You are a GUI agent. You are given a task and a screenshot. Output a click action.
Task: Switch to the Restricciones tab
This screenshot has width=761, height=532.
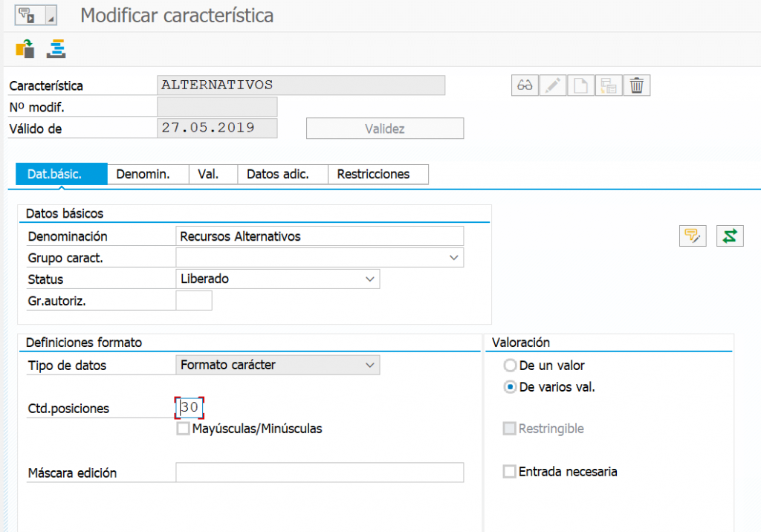378,175
